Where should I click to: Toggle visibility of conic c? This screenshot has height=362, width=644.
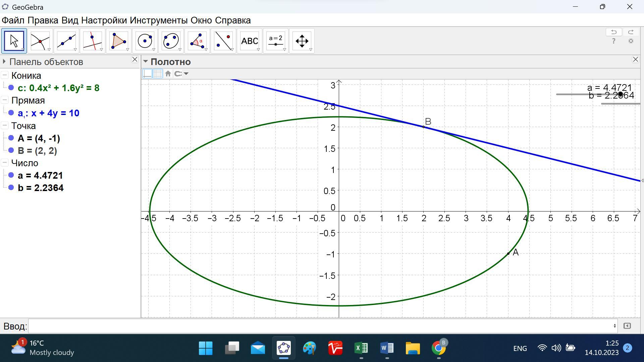tap(11, 87)
